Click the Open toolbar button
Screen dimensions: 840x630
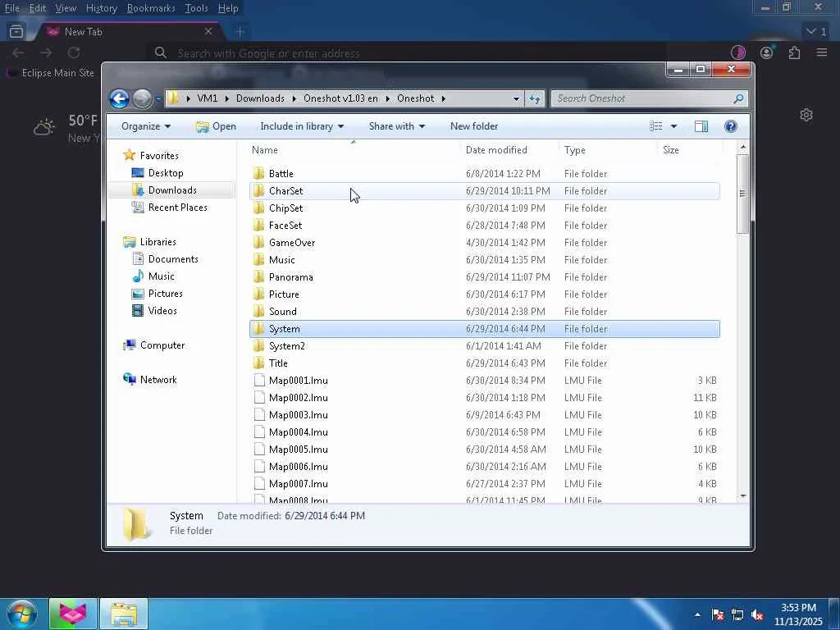[x=216, y=126]
